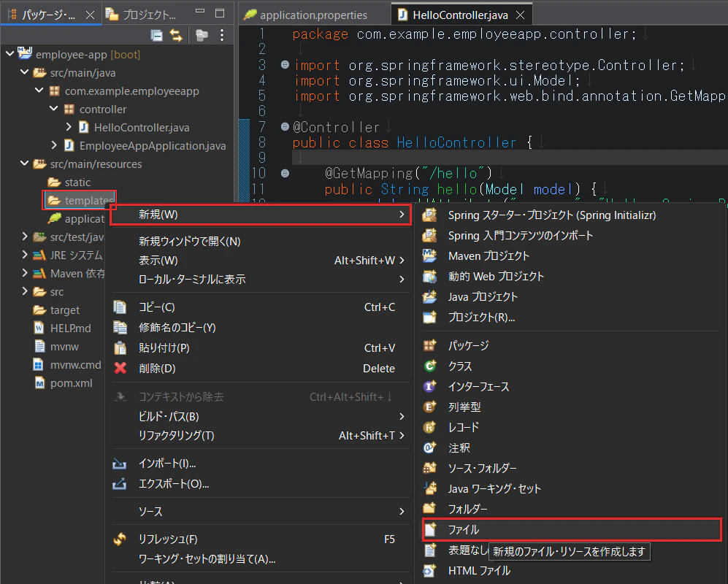Viewport: 728px width, 584px height.
Task: Choose ワーキング・セットの割り当て(A)...
Action: click(261, 559)
